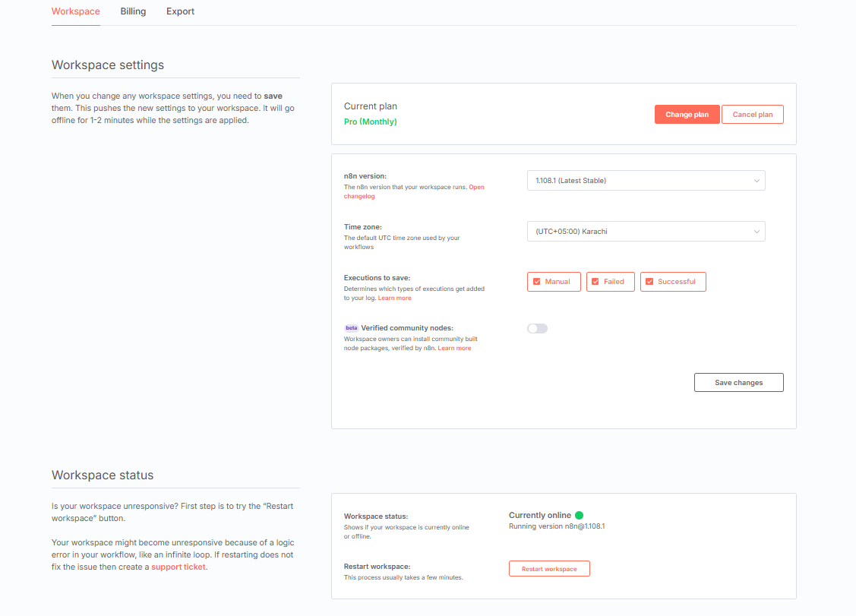Uncheck the Manual executions checkbox
856x616 pixels.
pyautogui.click(x=537, y=282)
